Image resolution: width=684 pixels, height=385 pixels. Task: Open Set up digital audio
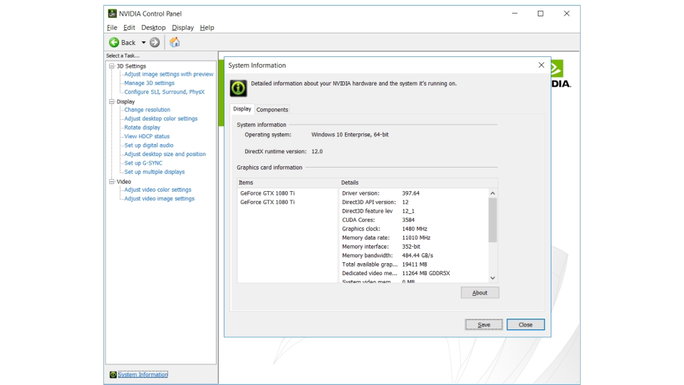coord(149,145)
